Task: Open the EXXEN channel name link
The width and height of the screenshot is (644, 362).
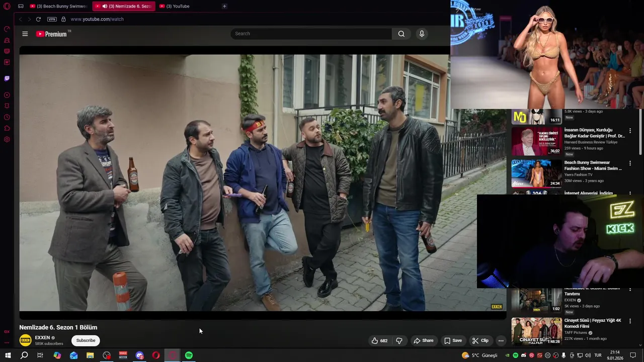Action: coord(42,338)
